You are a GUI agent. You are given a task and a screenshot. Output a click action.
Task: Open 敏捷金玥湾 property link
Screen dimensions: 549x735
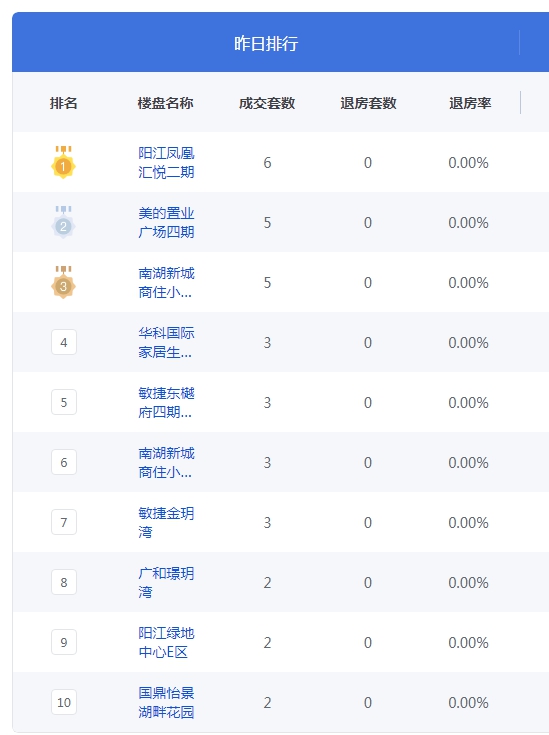(166, 523)
